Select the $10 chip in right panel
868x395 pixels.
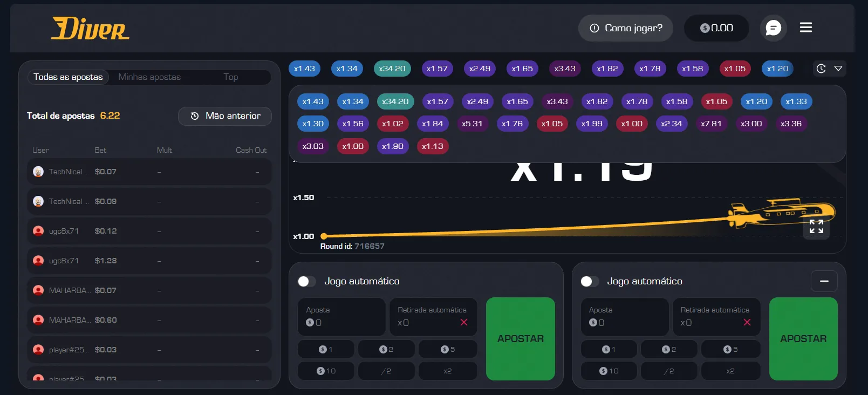[609, 371]
